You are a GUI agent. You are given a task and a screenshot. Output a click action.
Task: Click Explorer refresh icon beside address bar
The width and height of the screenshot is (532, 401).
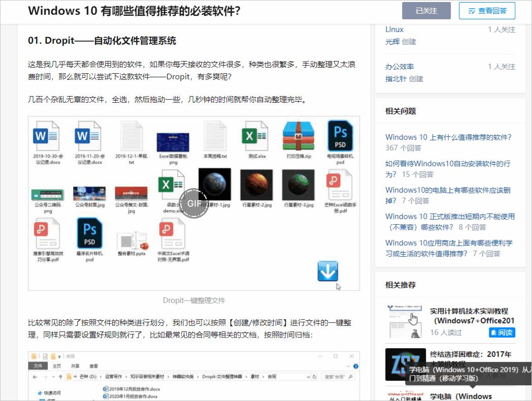click(314, 377)
